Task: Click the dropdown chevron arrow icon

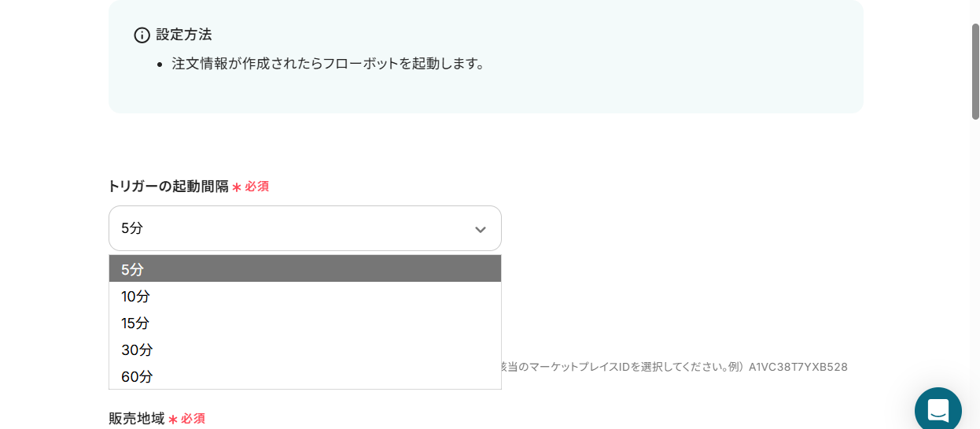Action: click(481, 229)
